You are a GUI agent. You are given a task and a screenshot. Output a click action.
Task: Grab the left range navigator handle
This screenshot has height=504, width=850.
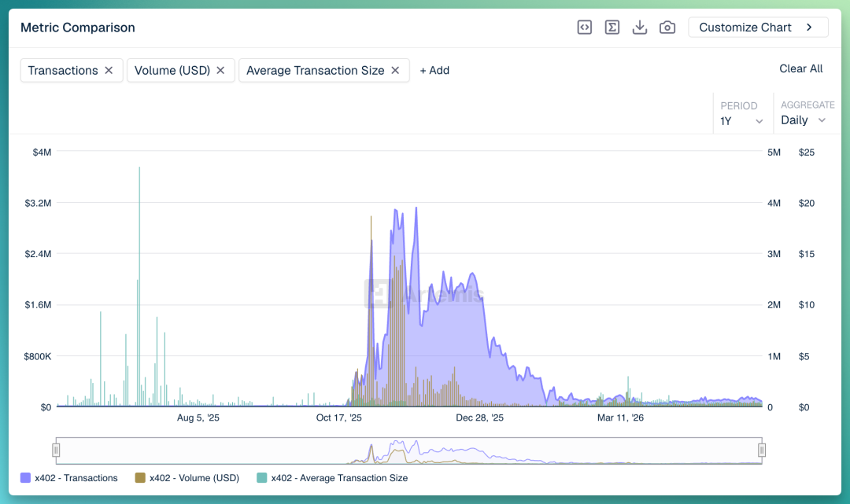tap(56, 451)
